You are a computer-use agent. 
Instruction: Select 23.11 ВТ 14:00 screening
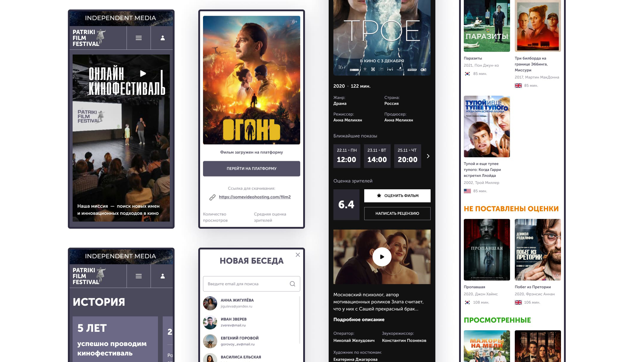377,156
